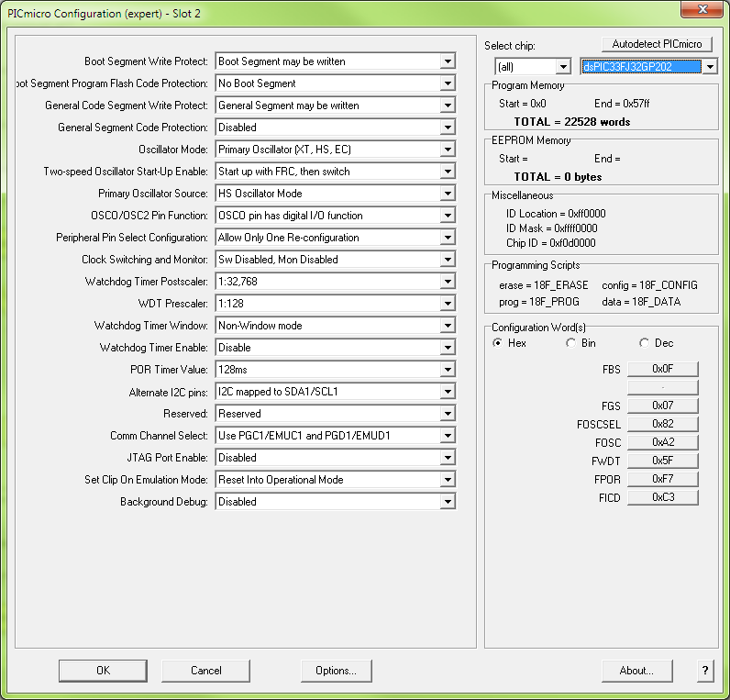Click FOSCSEL config word 0x82 button
730x700 pixels.
click(663, 424)
